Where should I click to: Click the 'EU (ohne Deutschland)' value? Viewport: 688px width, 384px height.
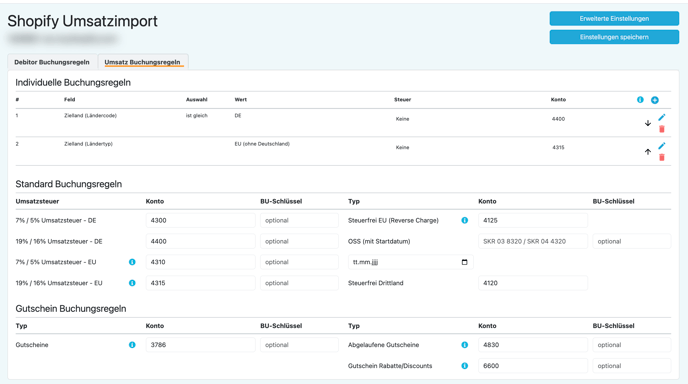[262, 144]
